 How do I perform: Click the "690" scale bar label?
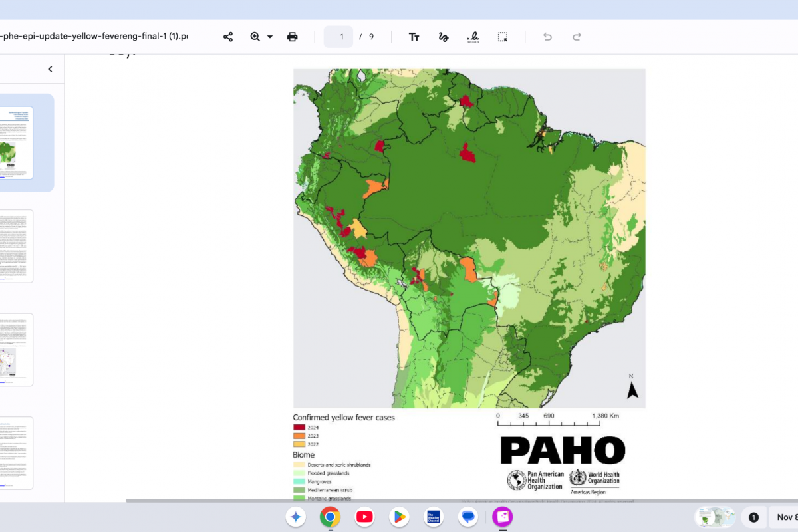(549, 416)
